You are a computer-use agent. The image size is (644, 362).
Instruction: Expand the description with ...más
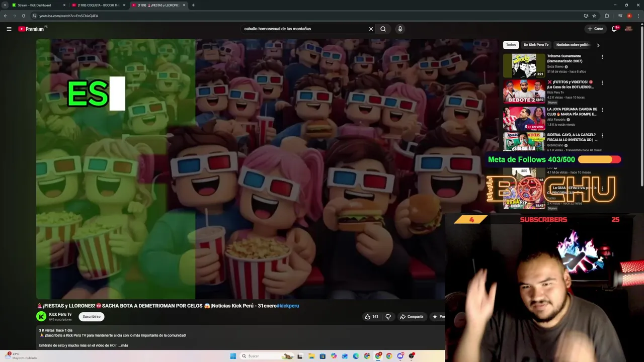(x=123, y=345)
